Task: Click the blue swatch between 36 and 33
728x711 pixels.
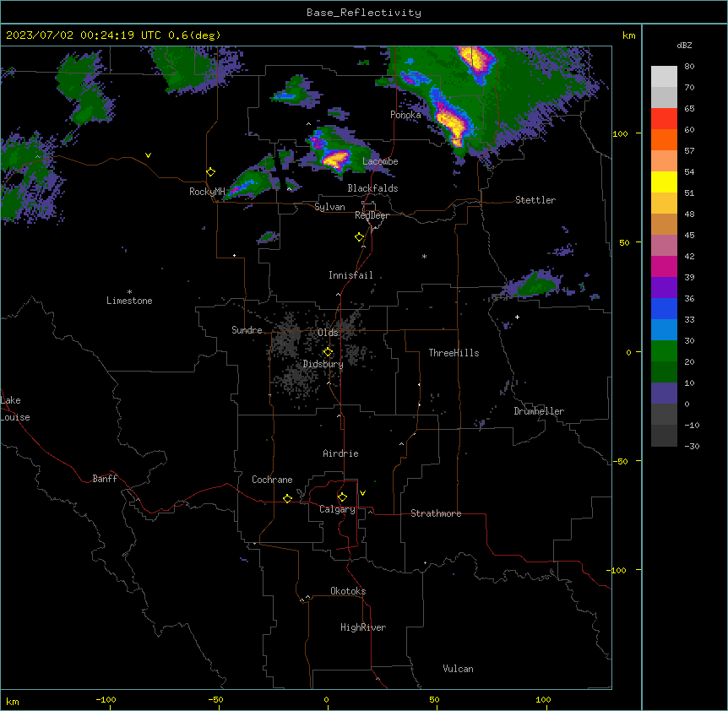Action: 664,308
